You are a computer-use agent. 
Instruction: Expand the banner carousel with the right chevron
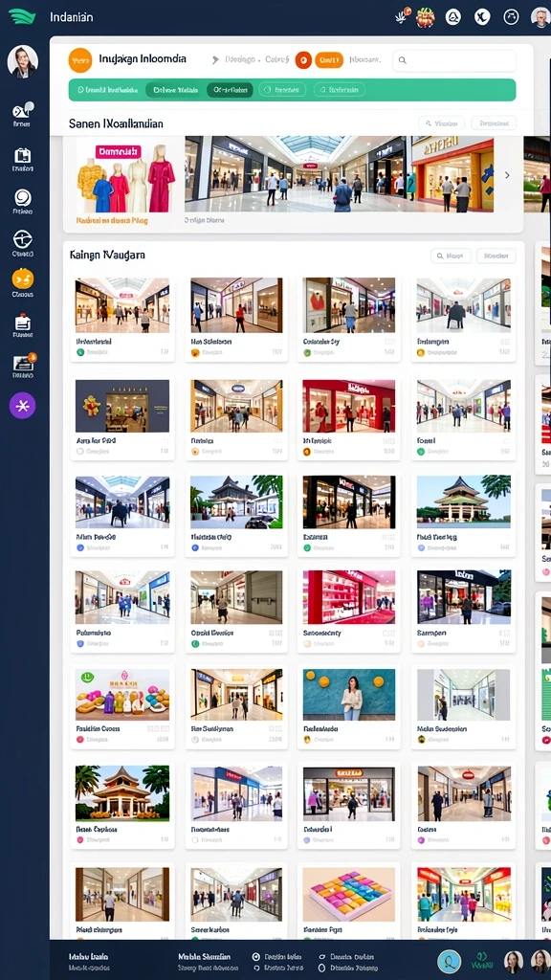[x=507, y=176]
